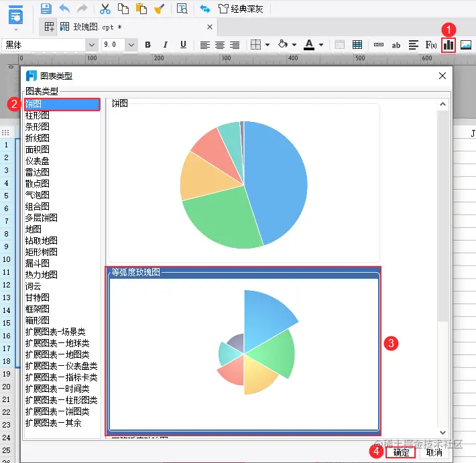The width and height of the screenshot is (476, 463).
Task: Choose 多层饼图 from the list
Action: (62, 218)
